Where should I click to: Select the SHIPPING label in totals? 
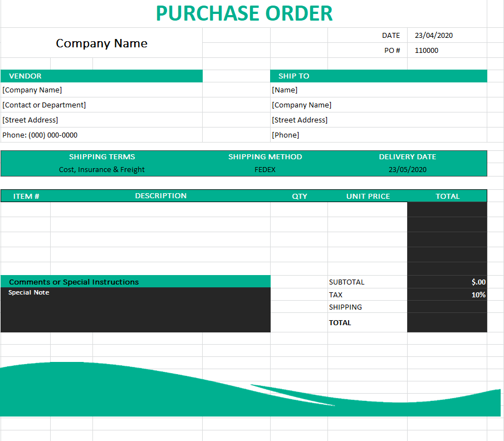click(x=345, y=307)
